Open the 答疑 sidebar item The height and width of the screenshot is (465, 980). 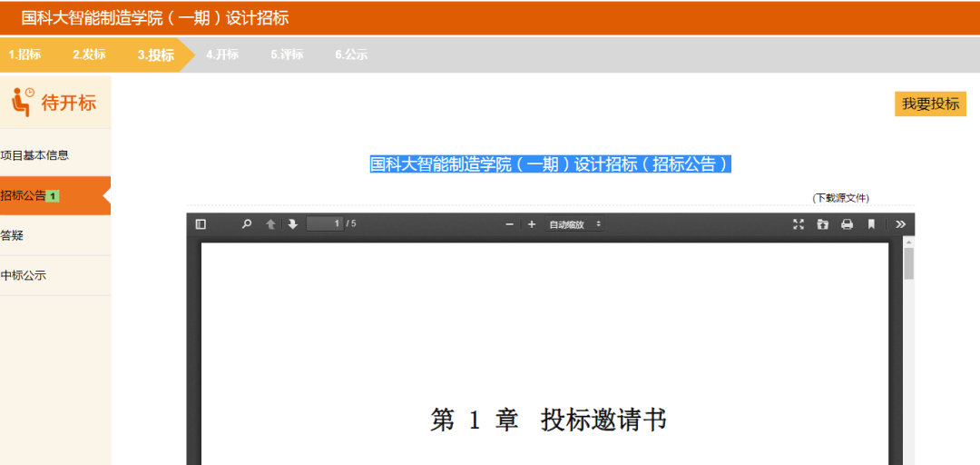(x=13, y=235)
